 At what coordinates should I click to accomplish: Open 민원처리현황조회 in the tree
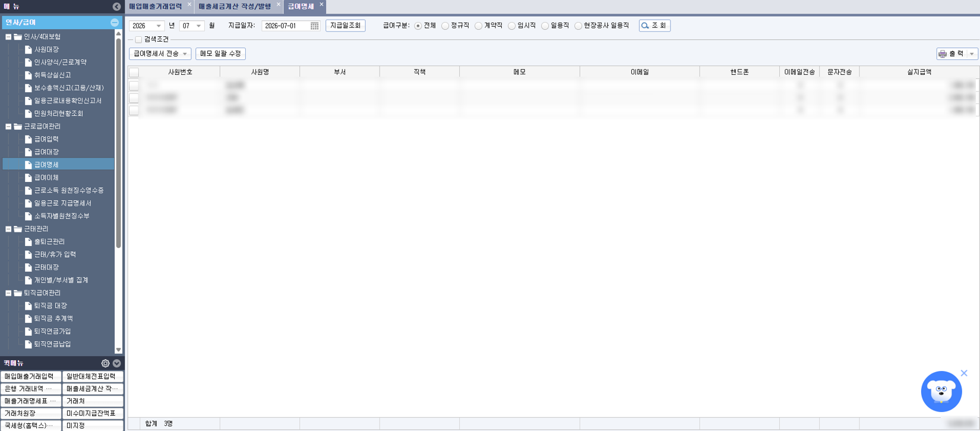[x=59, y=114]
